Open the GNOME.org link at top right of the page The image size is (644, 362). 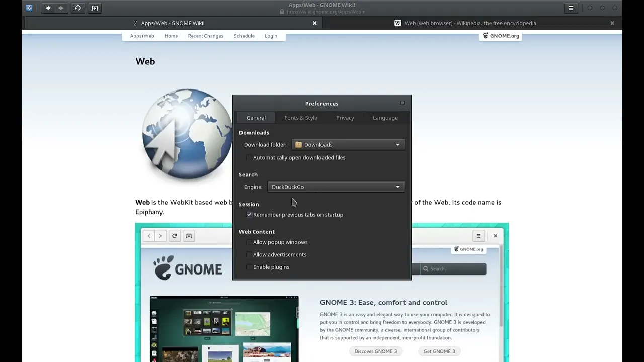(501, 36)
